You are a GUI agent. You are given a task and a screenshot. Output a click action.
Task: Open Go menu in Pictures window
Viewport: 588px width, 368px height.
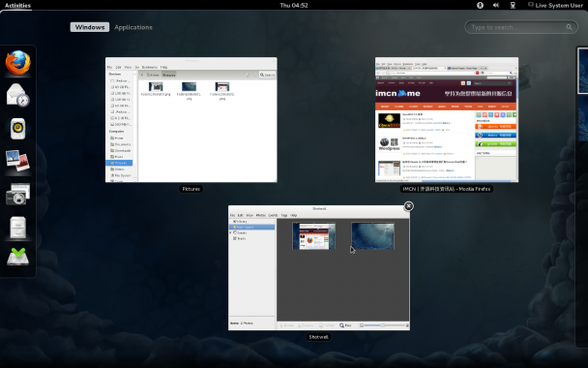click(x=137, y=67)
